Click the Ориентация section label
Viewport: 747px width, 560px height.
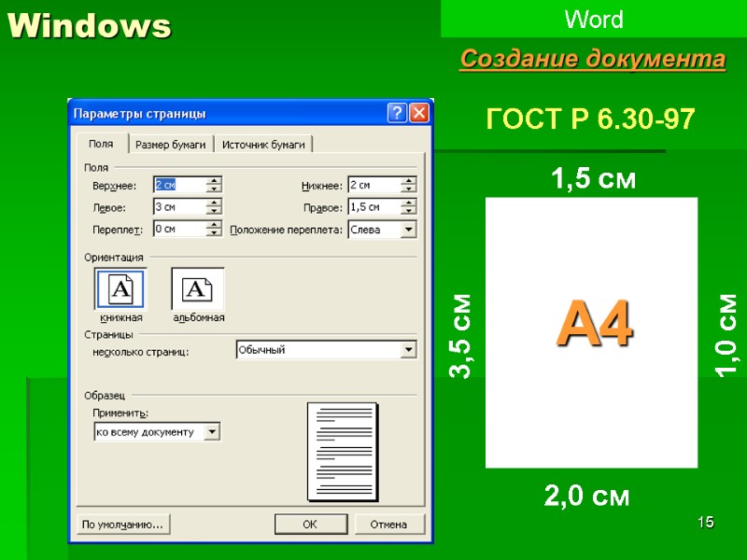pyautogui.click(x=113, y=258)
